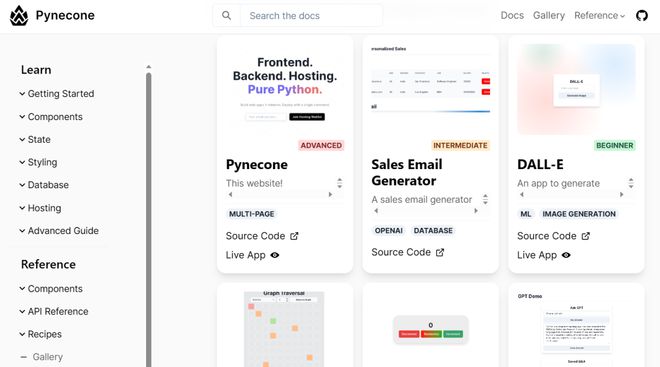Open counter app preview thumbnail
This screenshot has height=367, width=660.
[431, 329]
